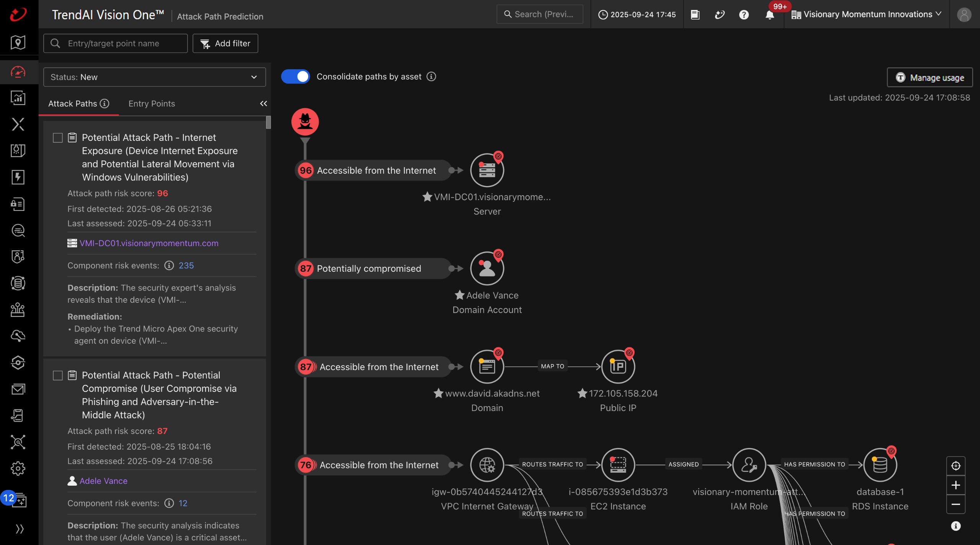Click the Add filter button
980x545 pixels.
pyautogui.click(x=225, y=44)
